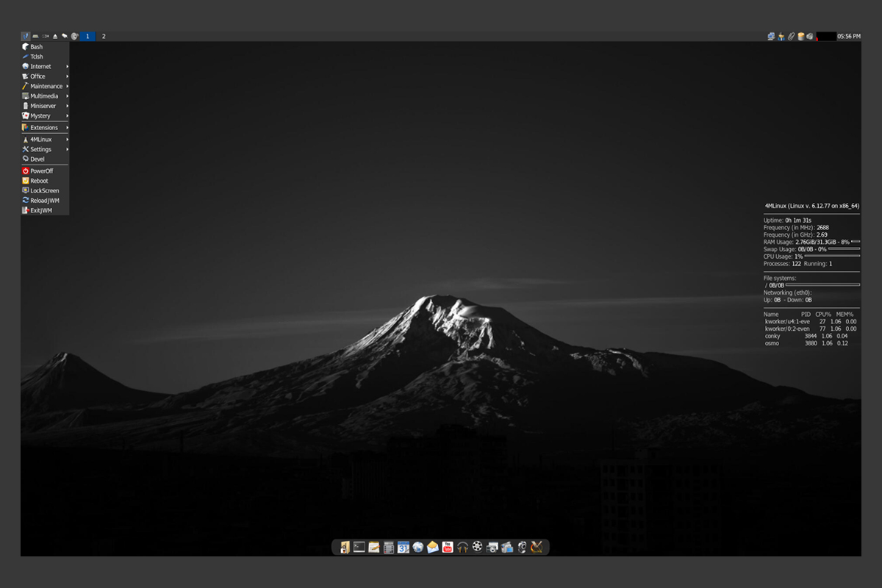Screen dimensions: 882x588
Task: Select LockScreen in the menu
Action: (45, 190)
